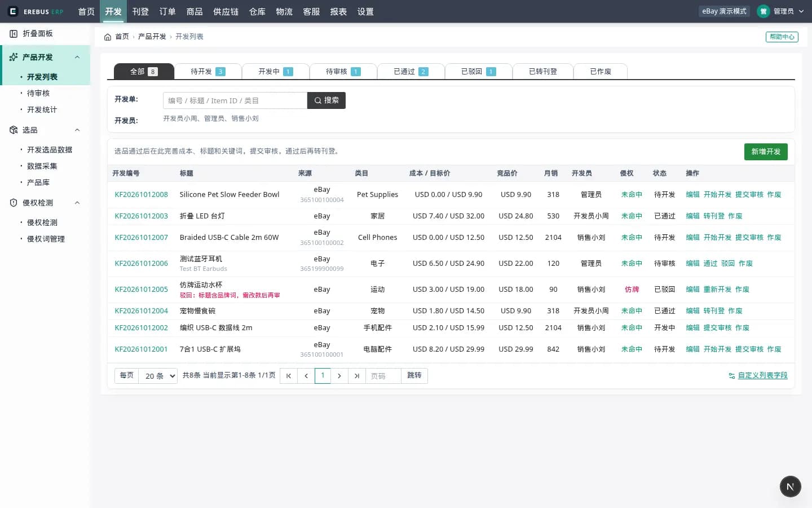This screenshot has width=812, height=508.
Task: Go to the last page arrow
Action: click(x=357, y=376)
